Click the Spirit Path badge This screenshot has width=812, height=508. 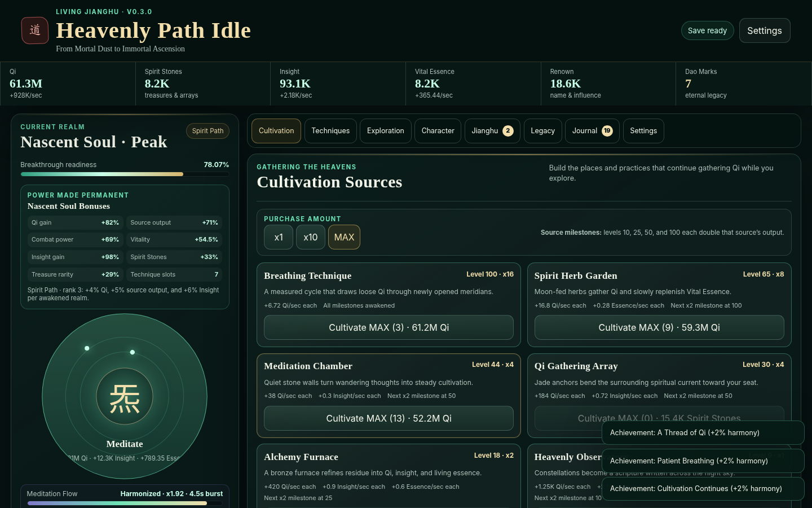coord(208,131)
